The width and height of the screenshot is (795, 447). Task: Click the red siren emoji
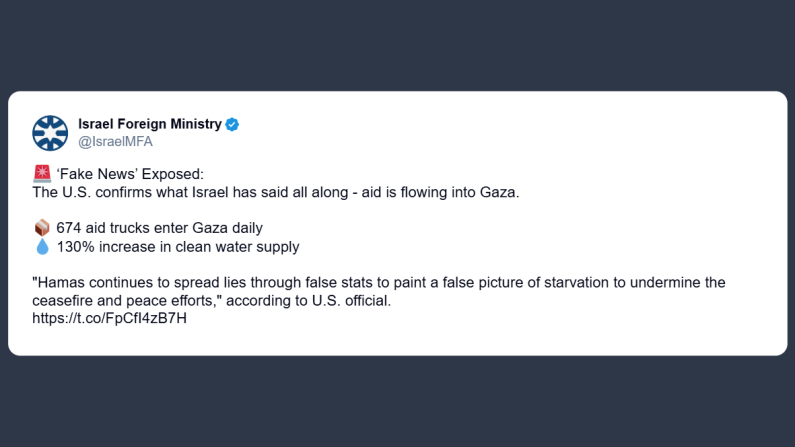click(41, 172)
